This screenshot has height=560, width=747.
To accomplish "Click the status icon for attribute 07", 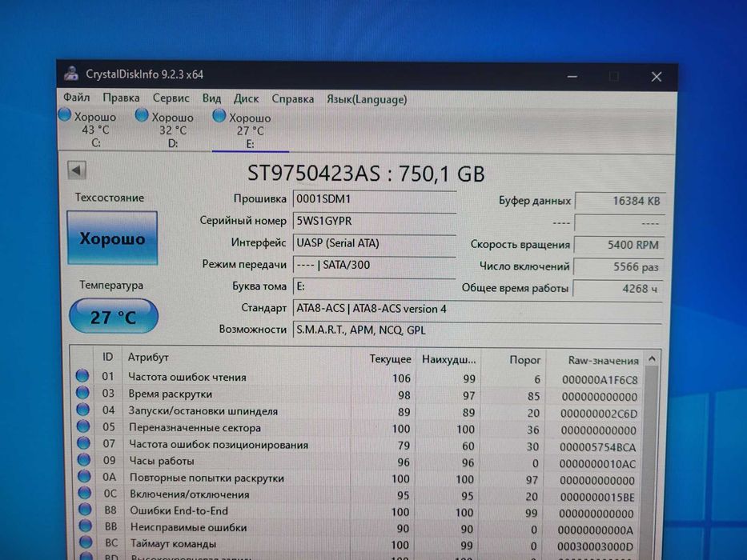I will [x=83, y=443].
